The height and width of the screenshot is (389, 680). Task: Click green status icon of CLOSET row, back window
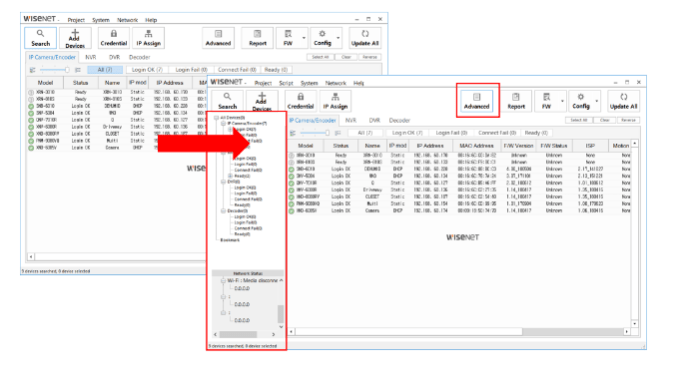point(31,134)
